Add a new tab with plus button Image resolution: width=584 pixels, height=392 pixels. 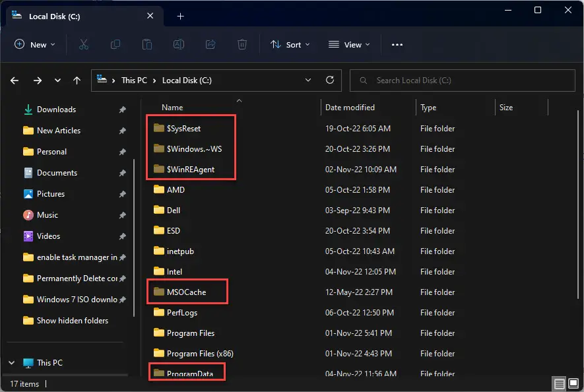(x=180, y=16)
